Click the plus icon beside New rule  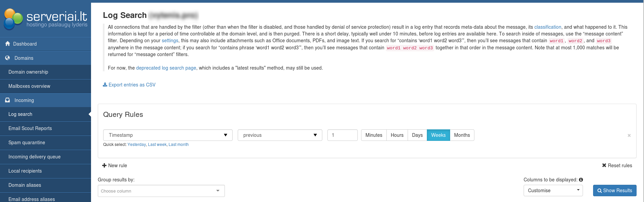pyautogui.click(x=104, y=166)
